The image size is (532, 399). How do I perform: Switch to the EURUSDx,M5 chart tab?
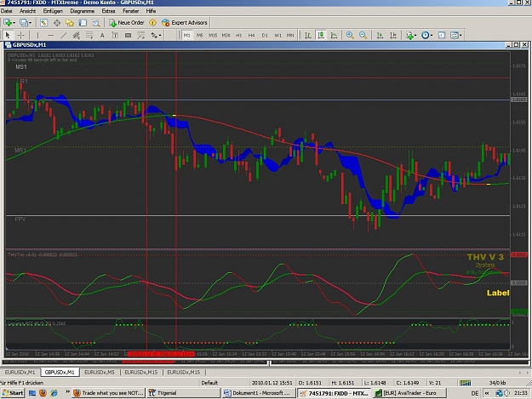click(x=99, y=373)
